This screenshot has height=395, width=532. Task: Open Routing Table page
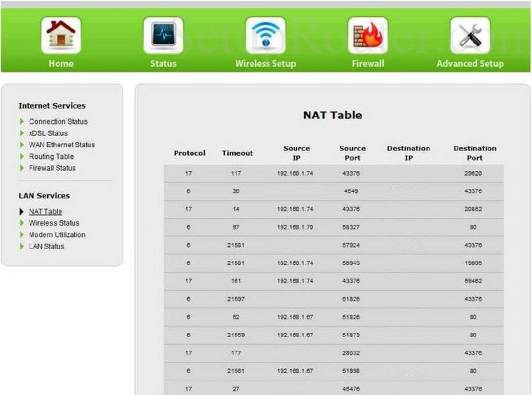[x=51, y=156]
